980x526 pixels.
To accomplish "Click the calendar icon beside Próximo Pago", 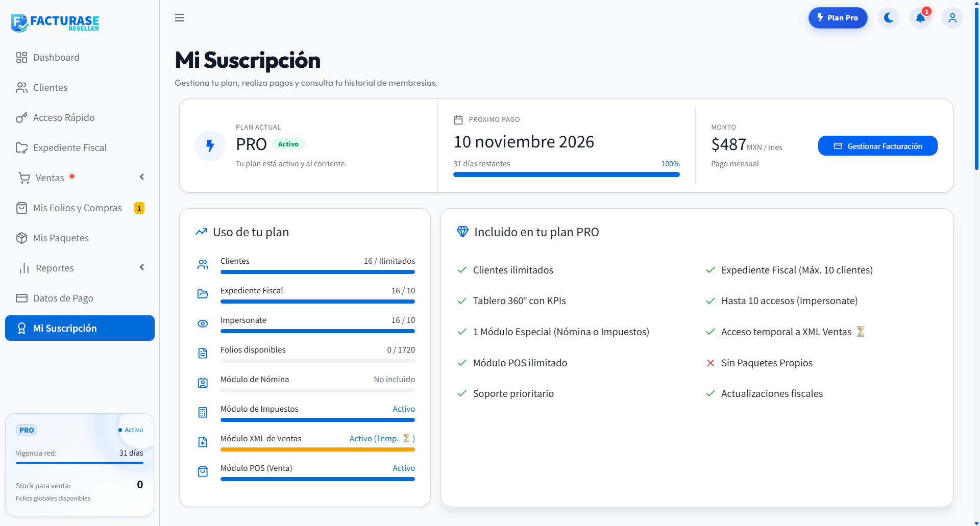I will [x=458, y=120].
